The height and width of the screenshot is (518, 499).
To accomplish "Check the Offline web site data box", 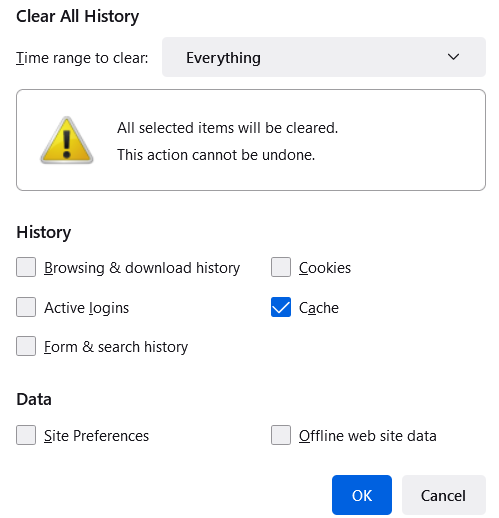I will [281, 435].
